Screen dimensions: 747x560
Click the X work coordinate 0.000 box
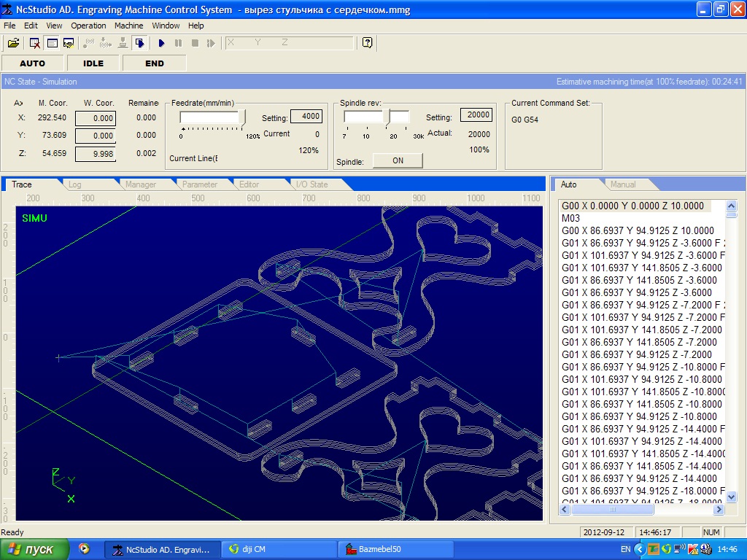(96, 118)
